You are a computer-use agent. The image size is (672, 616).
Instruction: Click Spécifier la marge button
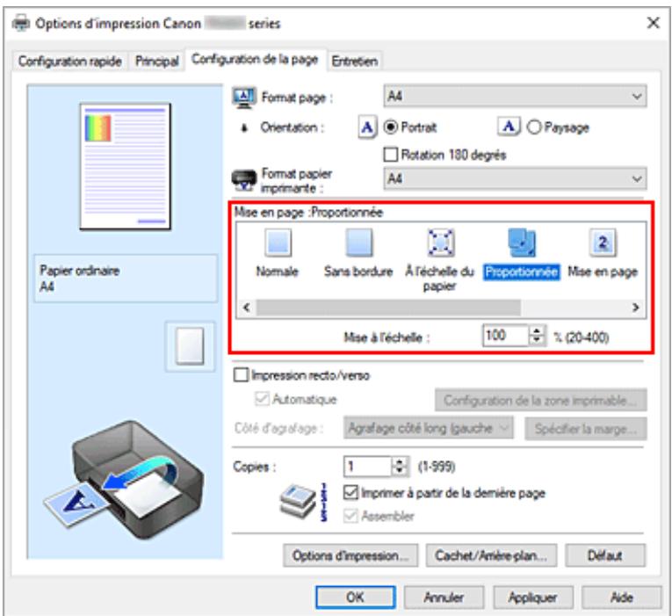(585, 428)
